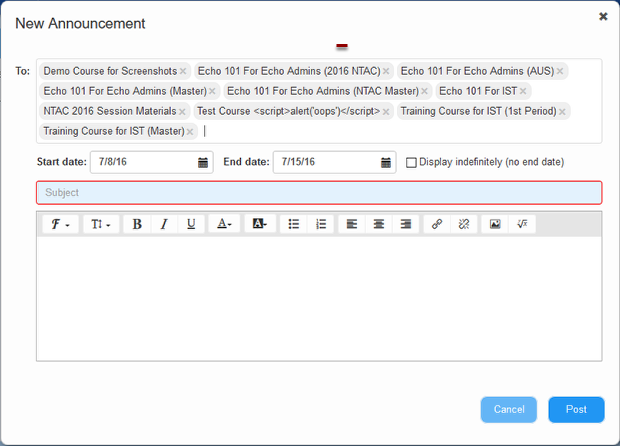Viewport: 620px width, 446px height.
Task: Toggle italic formatting
Action: pos(164,224)
